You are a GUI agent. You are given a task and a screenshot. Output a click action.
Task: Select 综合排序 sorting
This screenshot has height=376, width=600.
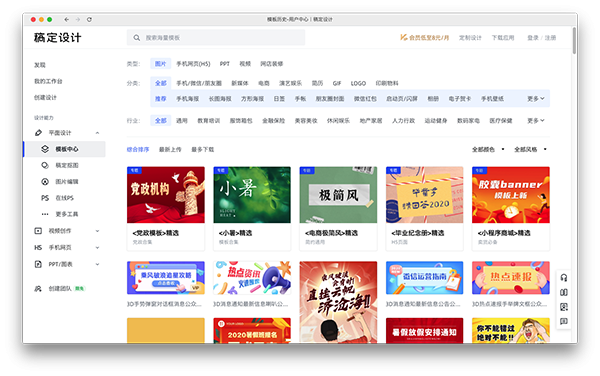click(138, 150)
